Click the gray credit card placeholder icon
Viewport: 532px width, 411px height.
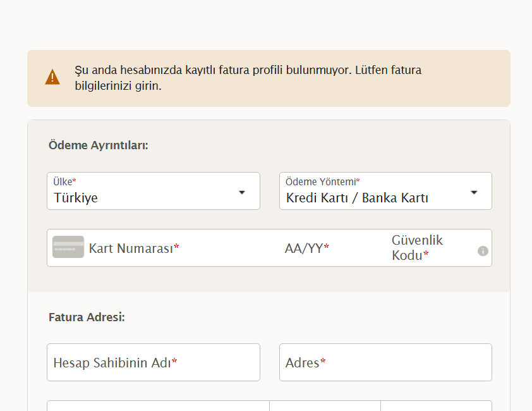coord(68,247)
